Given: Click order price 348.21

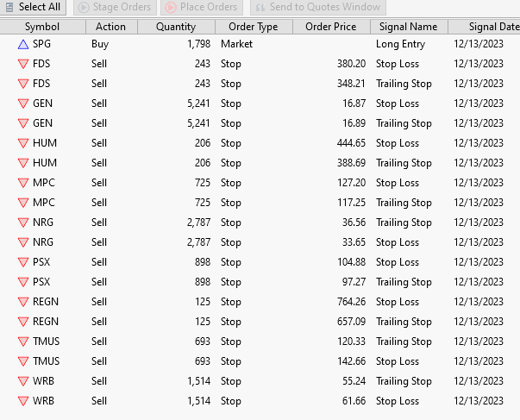Looking at the screenshot, I should (x=351, y=84).
